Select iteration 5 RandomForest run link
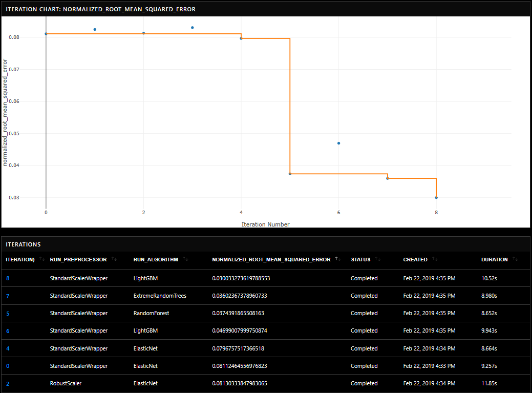532x393 pixels. (x=8, y=314)
